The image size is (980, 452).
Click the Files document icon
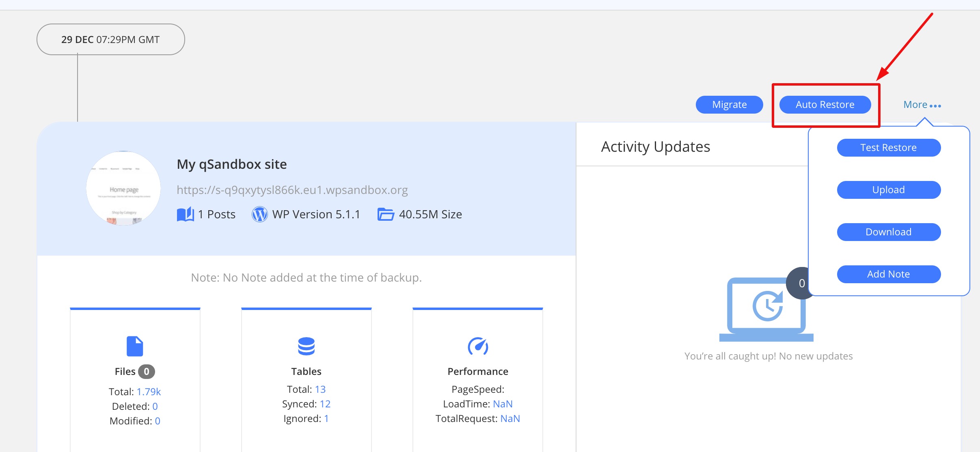click(x=135, y=346)
